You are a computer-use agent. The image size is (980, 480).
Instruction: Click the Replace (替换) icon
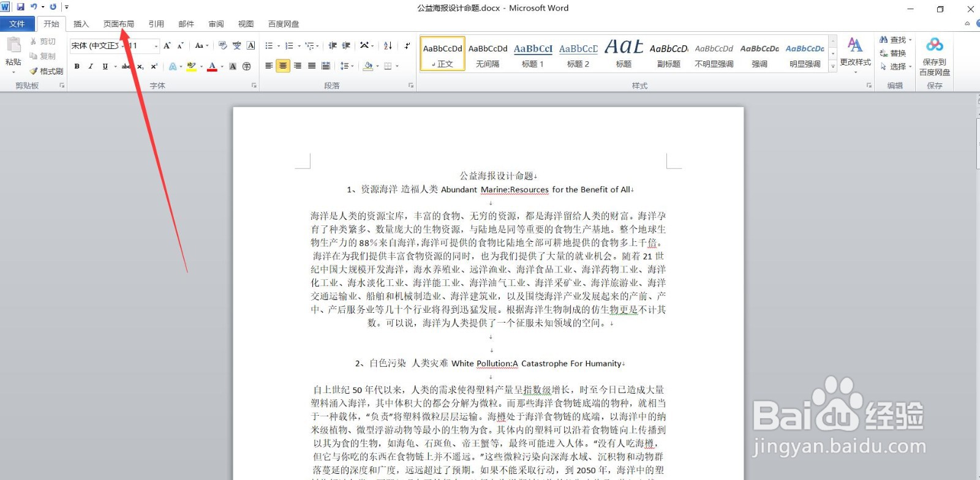[884, 53]
